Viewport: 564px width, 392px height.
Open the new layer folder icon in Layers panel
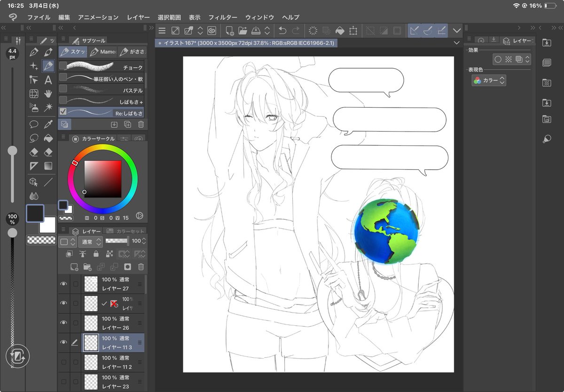(88, 267)
